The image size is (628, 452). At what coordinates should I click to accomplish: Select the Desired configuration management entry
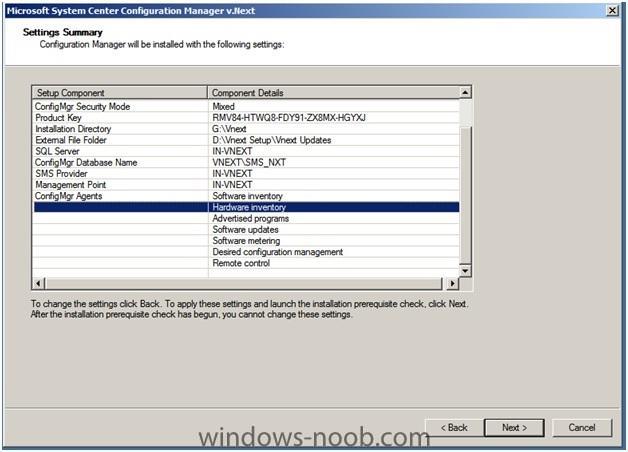[278, 252]
